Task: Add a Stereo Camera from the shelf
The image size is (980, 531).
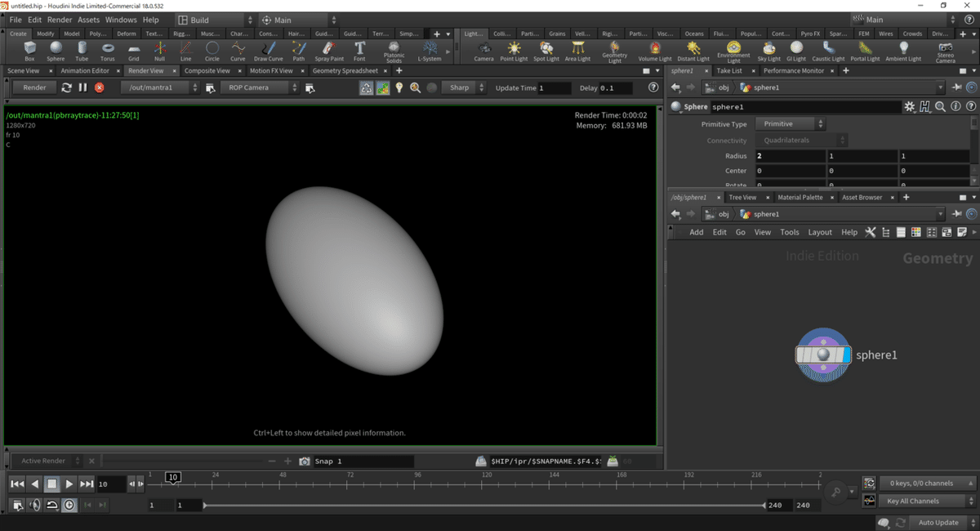Action: (x=945, y=51)
